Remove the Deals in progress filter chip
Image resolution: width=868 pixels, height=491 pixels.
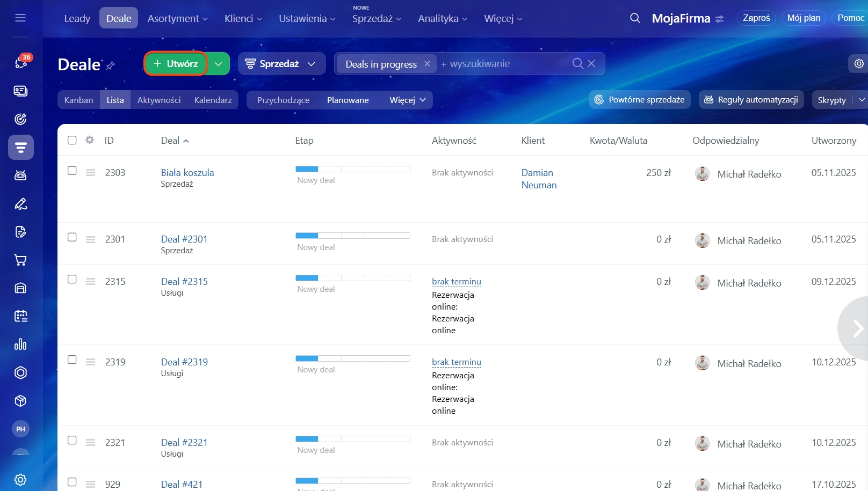click(427, 64)
